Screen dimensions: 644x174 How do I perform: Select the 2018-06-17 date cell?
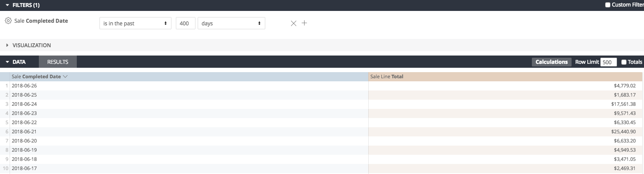[x=189, y=168]
